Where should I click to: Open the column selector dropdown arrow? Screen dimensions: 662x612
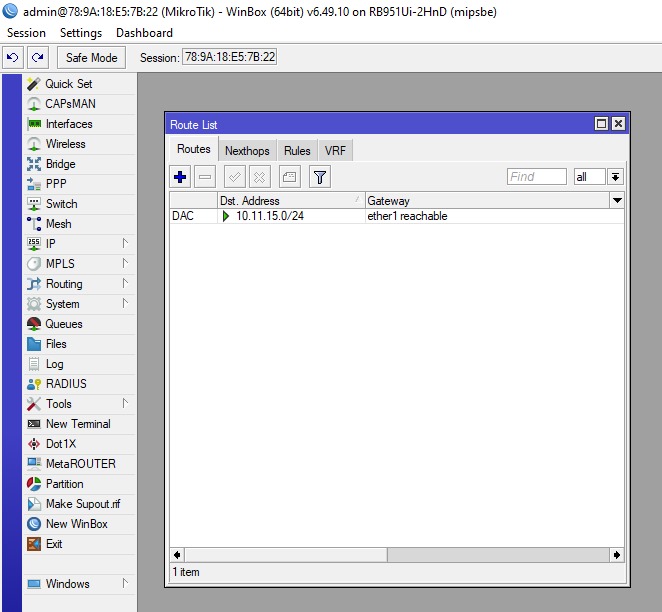click(617, 200)
